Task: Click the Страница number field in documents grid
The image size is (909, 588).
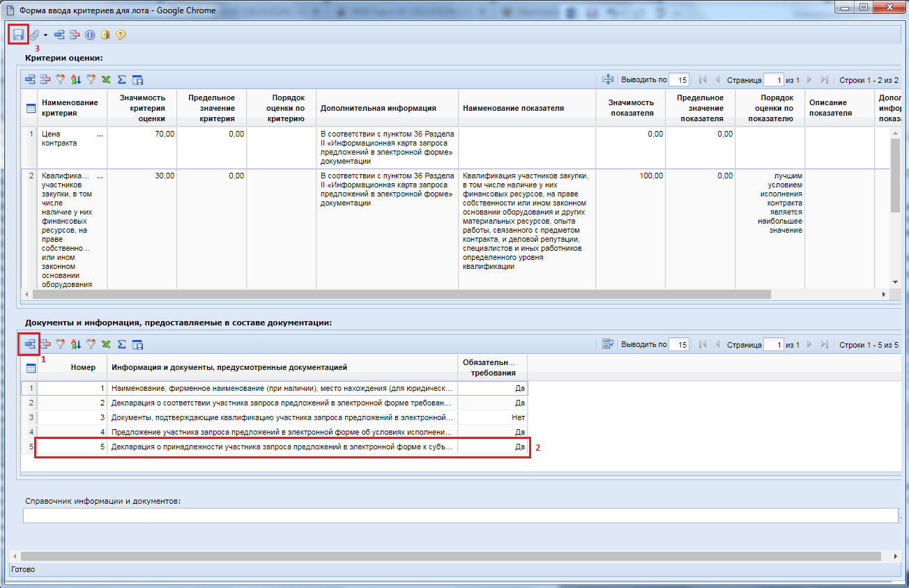Action: pos(774,344)
